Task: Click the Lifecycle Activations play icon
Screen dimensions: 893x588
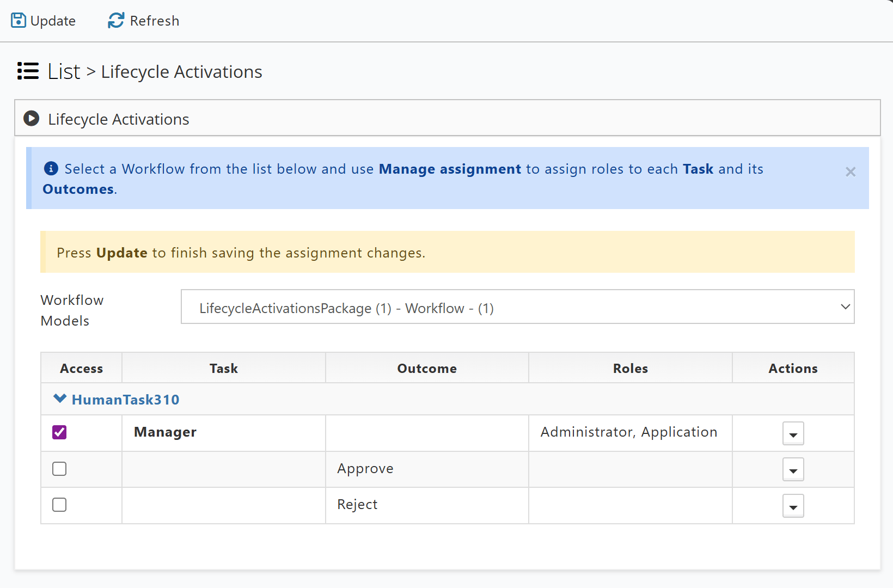Action: click(x=32, y=119)
